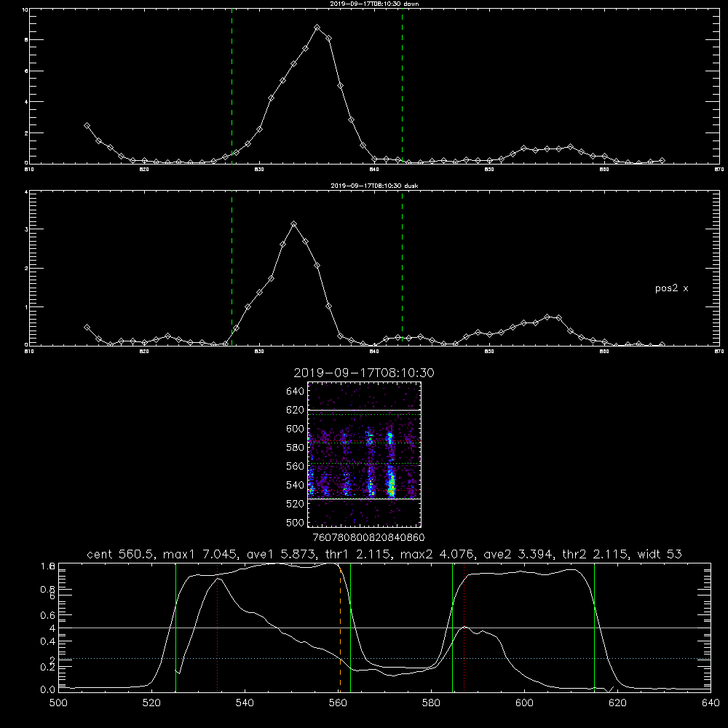This screenshot has height=728, width=728.
Task: Click the timestamp title above the spectral image
Action: [364, 373]
